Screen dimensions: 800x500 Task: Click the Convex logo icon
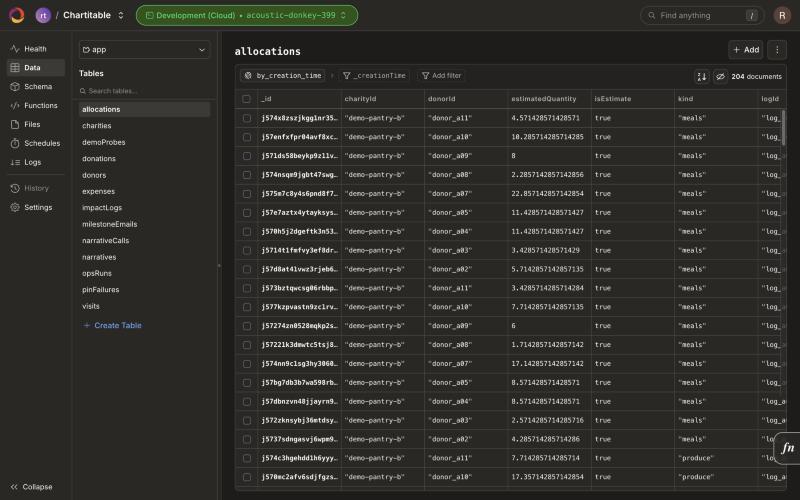pos(16,15)
